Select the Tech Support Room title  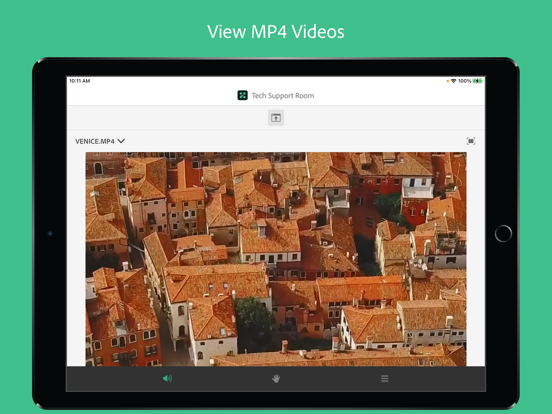pyautogui.click(x=283, y=96)
